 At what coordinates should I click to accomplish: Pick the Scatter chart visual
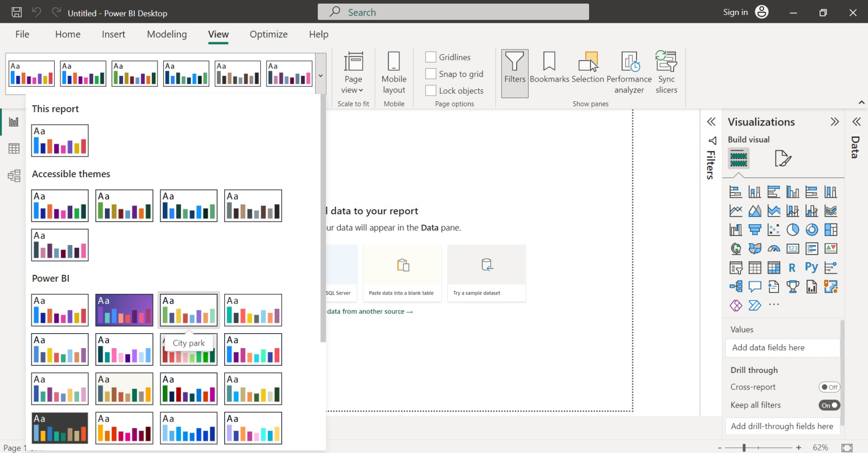(774, 230)
